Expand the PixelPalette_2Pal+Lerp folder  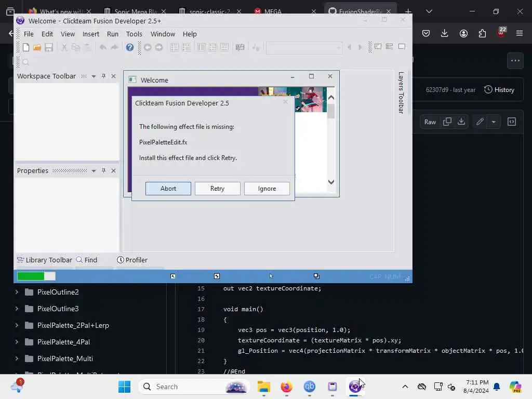(16, 325)
